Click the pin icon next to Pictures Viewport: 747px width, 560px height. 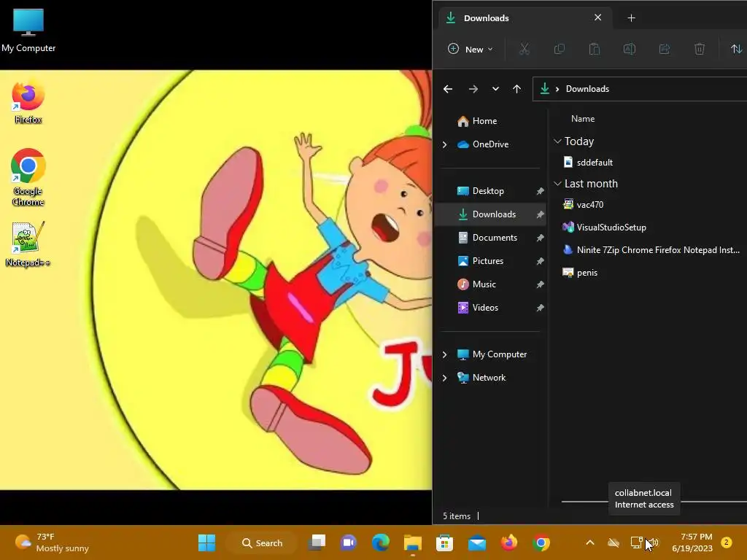(540, 262)
